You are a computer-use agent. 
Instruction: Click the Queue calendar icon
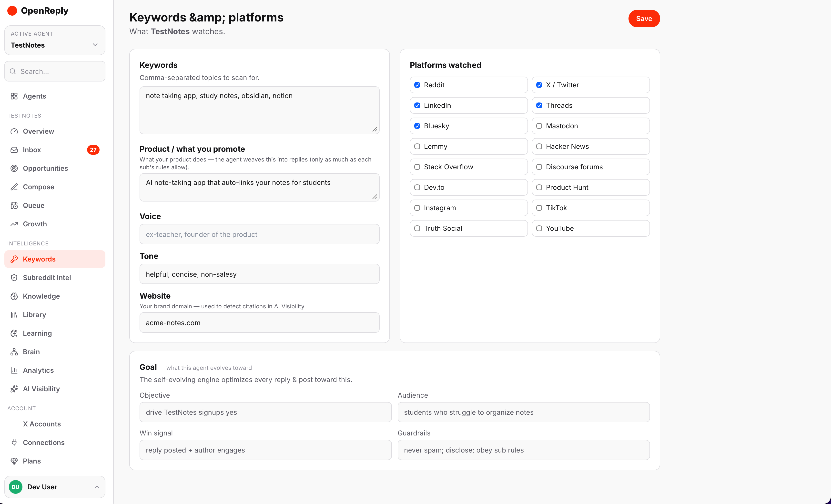point(14,205)
